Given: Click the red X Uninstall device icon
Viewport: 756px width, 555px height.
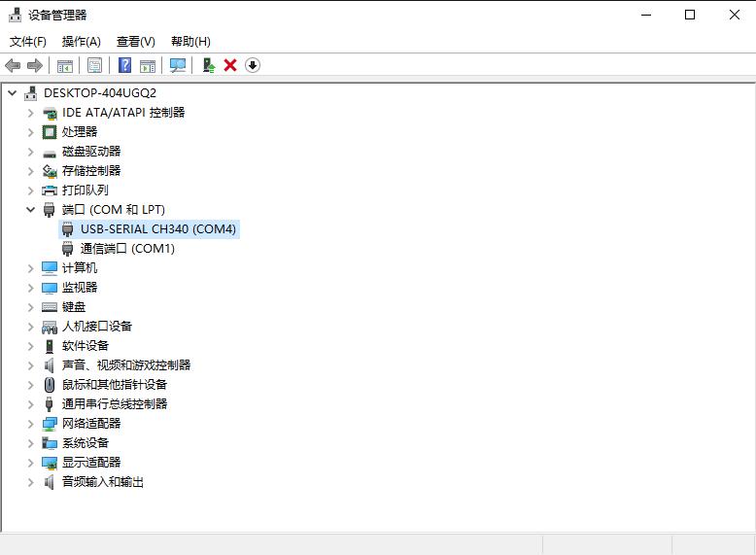Looking at the screenshot, I should pos(230,65).
